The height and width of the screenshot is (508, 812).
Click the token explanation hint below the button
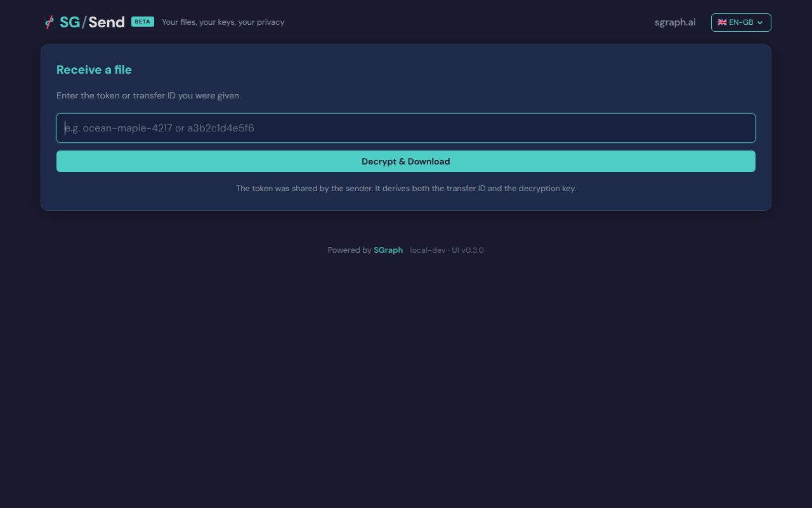(405, 188)
